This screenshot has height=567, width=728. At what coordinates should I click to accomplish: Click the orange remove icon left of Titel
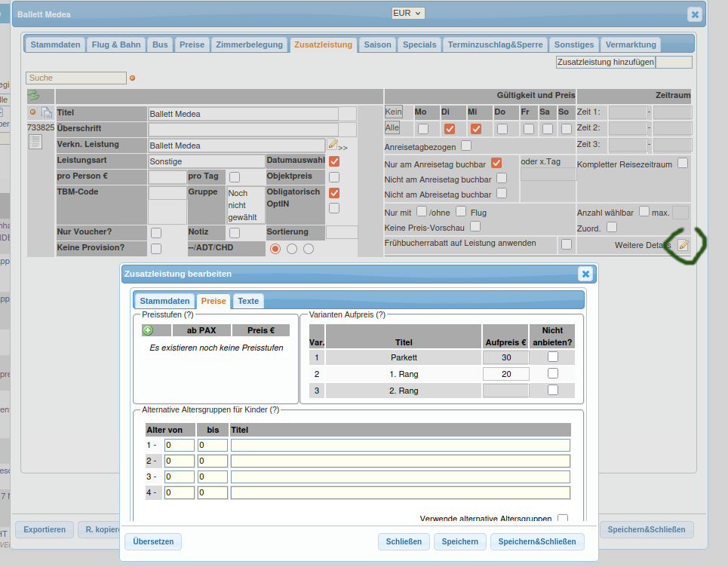pyautogui.click(x=32, y=112)
